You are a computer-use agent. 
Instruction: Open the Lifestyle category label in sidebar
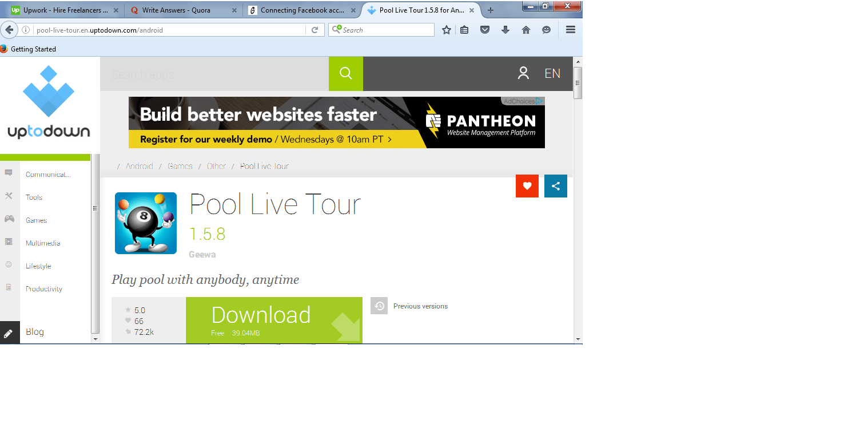[x=38, y=266]
